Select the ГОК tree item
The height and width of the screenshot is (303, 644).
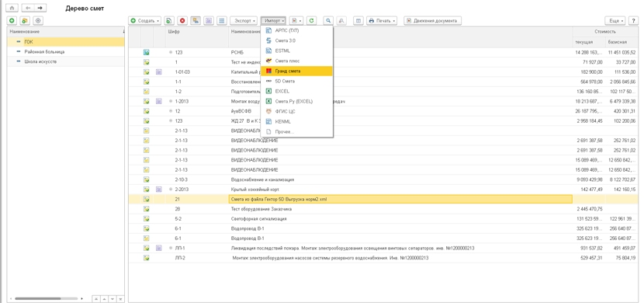tap(66, 42)
